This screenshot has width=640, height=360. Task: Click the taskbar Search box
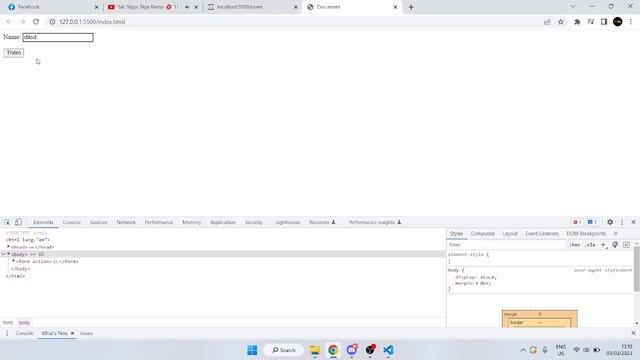click(284, 350)
